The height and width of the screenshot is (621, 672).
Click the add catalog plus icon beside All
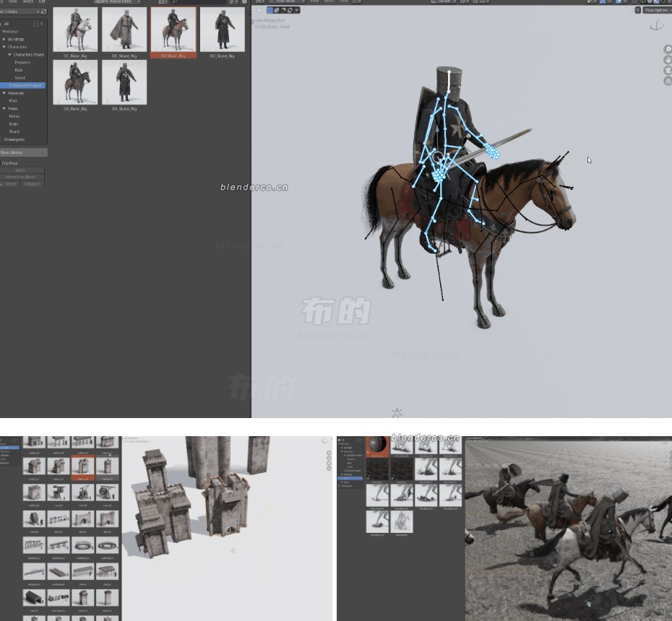pos(42,24)
